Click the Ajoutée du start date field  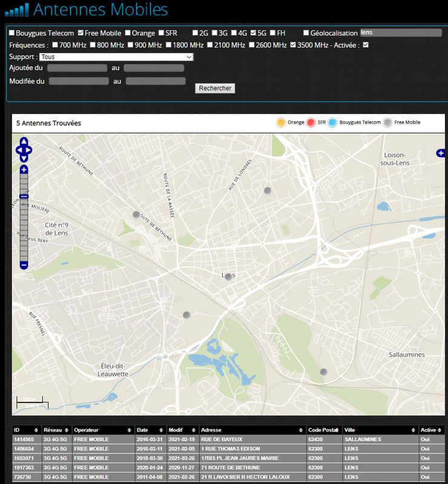(77, 68)
